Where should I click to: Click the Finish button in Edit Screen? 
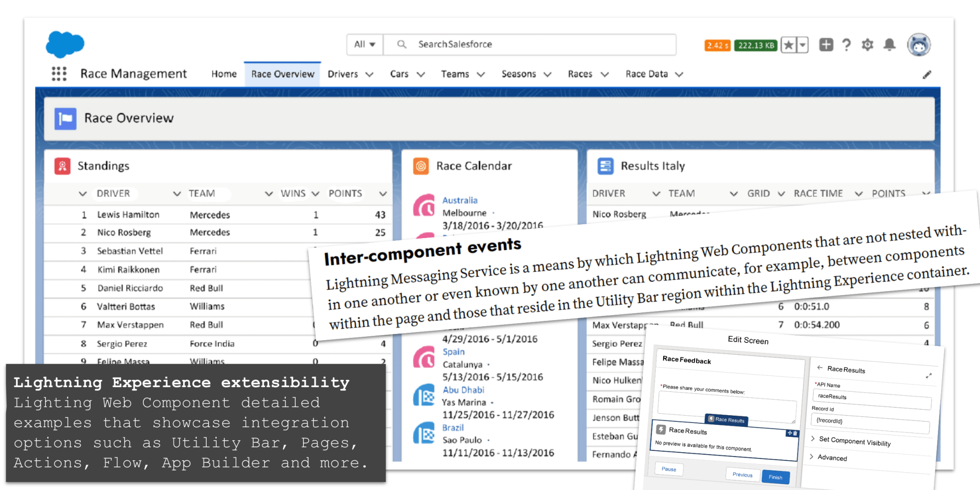coord(775,477)
